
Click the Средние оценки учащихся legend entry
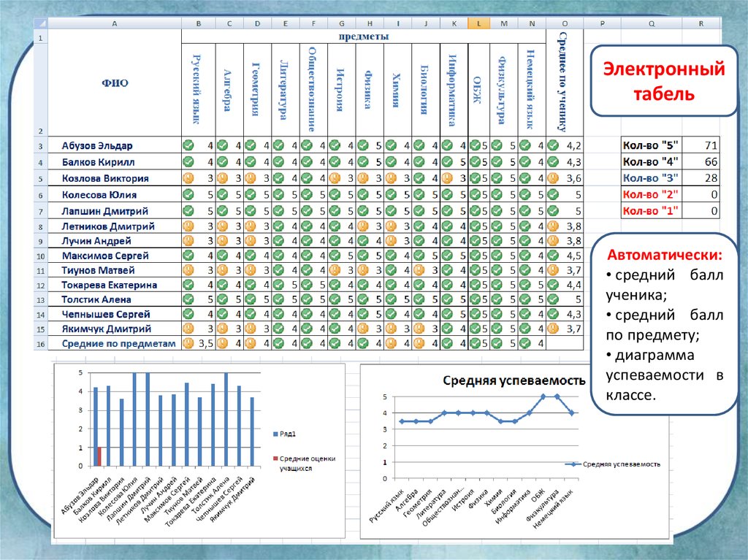(x=305, y=463)
